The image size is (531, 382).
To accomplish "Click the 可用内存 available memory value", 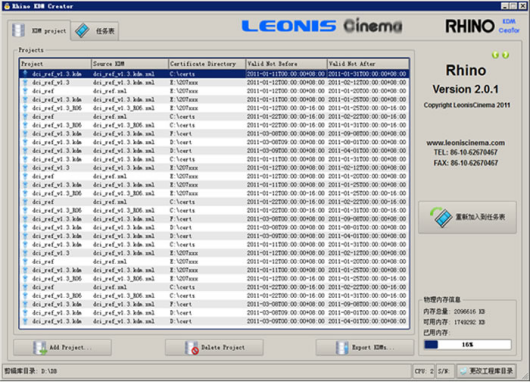I will pyautogui.click(x=469, y=322).
